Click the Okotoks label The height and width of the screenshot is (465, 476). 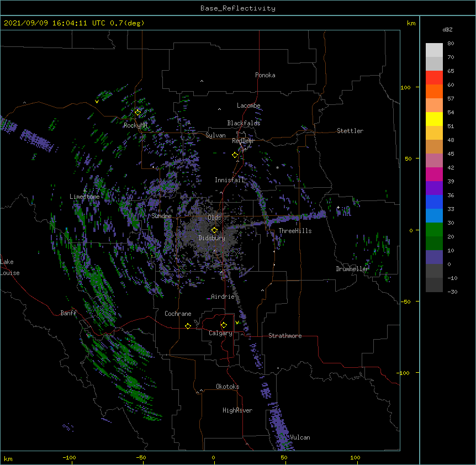(x=228, y=387)
